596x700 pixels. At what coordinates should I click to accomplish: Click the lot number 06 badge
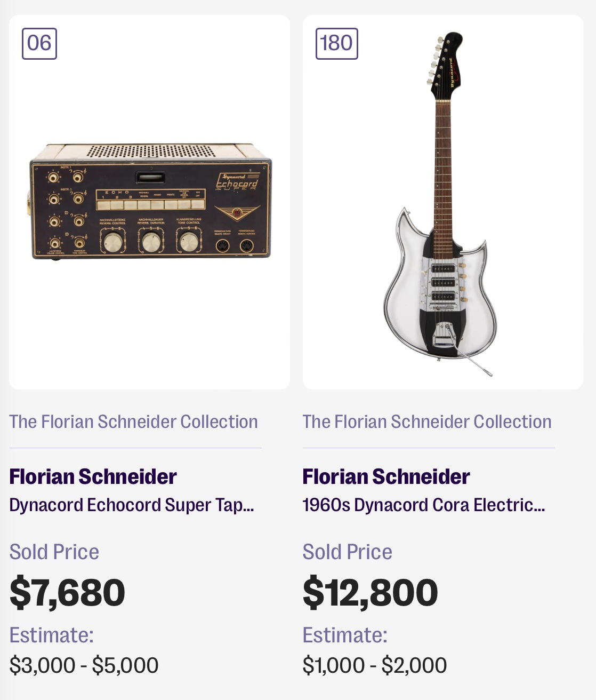tap(39, 43)
